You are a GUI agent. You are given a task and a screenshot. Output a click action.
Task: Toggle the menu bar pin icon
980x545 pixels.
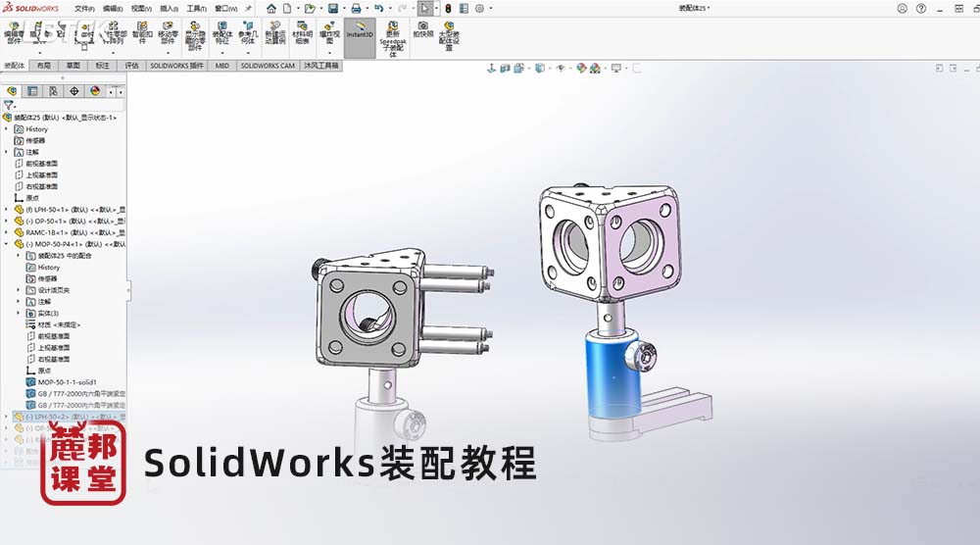pyautogui.click(x=248, y=9)
